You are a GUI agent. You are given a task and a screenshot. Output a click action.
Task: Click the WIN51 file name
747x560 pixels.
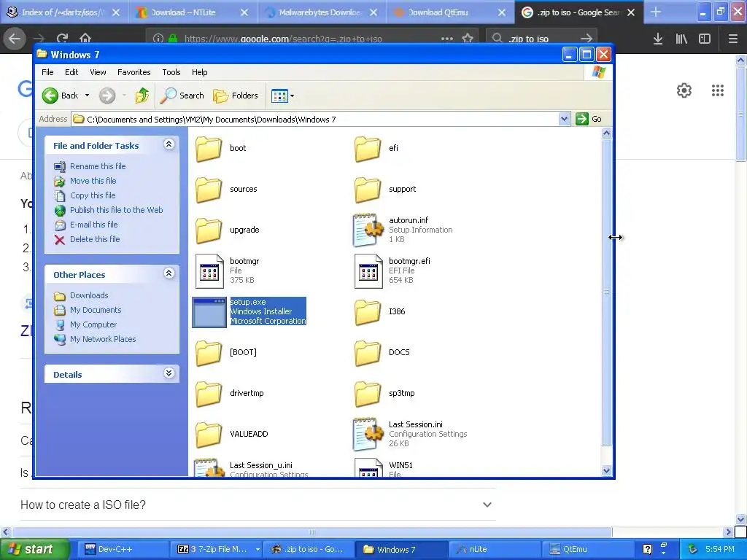point(400,465)
